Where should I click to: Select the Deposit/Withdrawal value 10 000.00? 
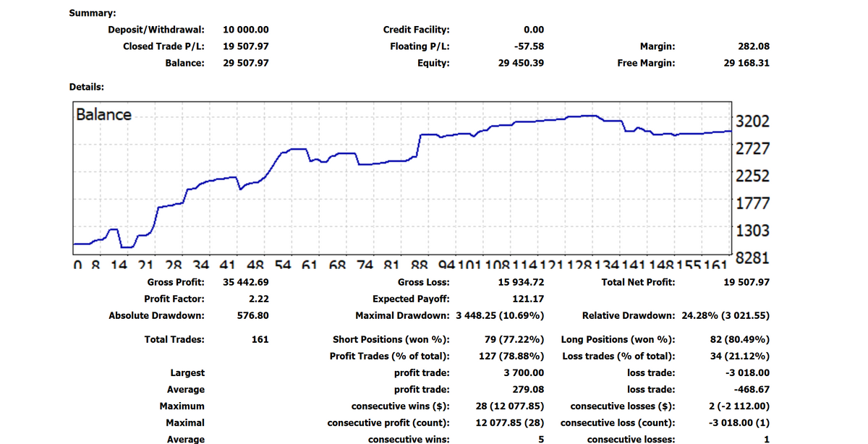pos(246,30)
